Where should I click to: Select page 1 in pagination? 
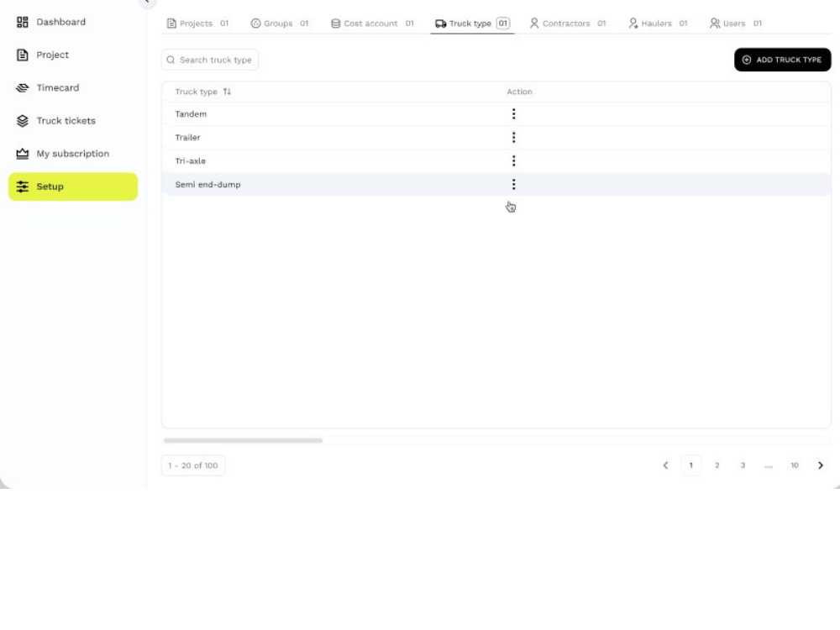[x=691, y=465]
